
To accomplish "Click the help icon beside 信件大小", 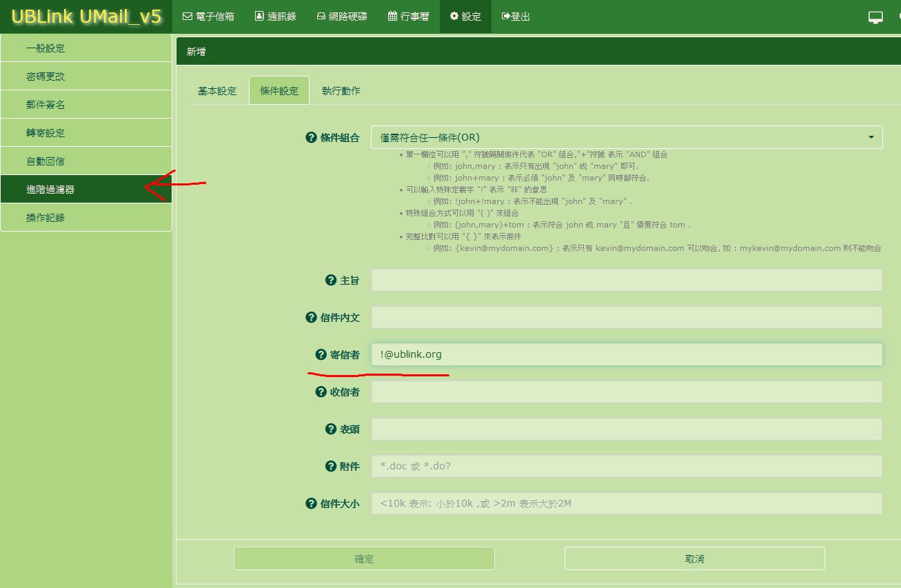I will [x=311, y=504].
